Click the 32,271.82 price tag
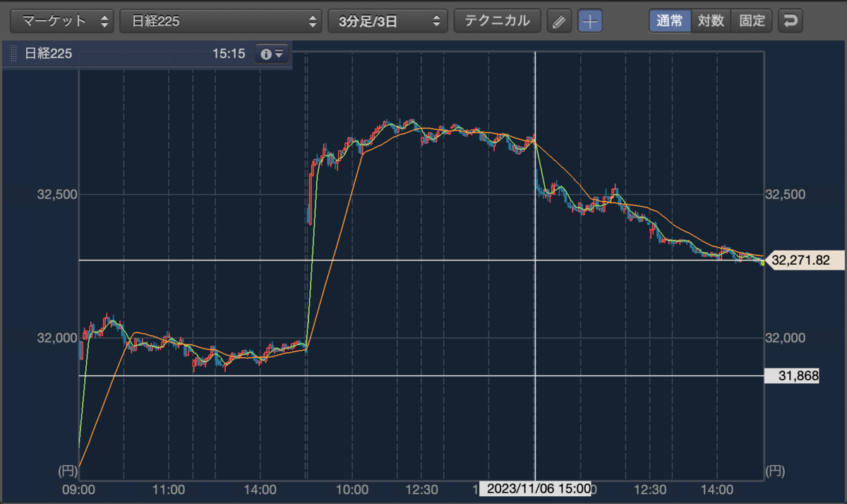The height and width of the screenshot is (504, 847). 804,260
